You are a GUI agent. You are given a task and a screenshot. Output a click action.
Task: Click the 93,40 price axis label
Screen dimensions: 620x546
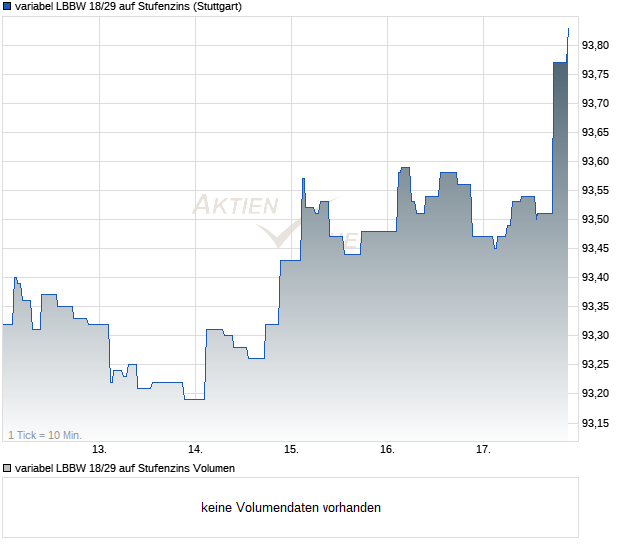[x=595, y=277]
